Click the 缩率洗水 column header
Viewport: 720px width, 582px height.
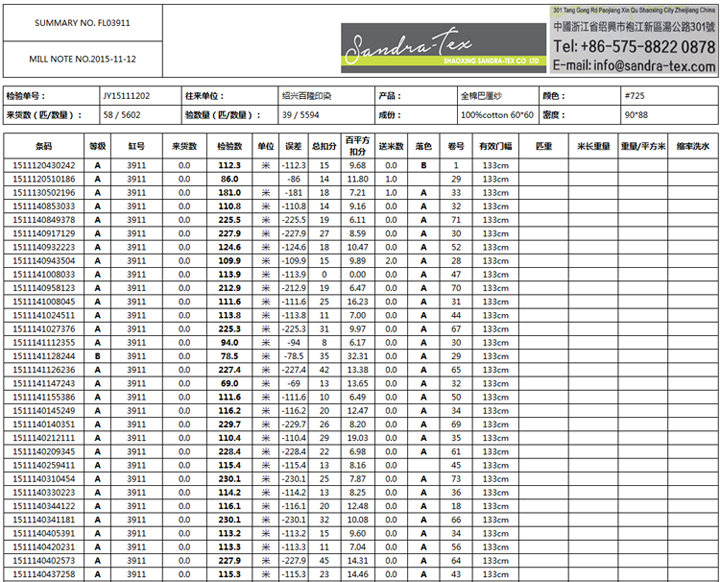tap(693, 146)
